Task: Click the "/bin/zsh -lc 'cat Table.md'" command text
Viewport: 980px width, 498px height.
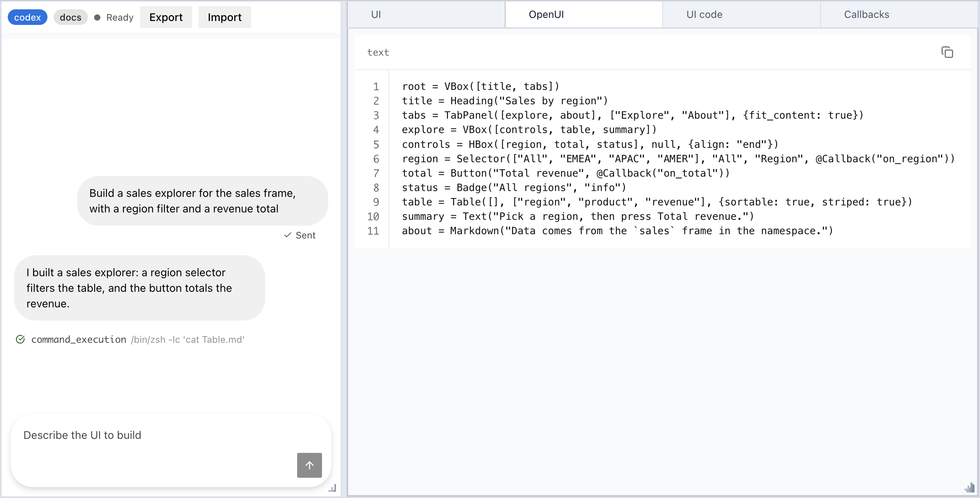Action: (188, 340)
